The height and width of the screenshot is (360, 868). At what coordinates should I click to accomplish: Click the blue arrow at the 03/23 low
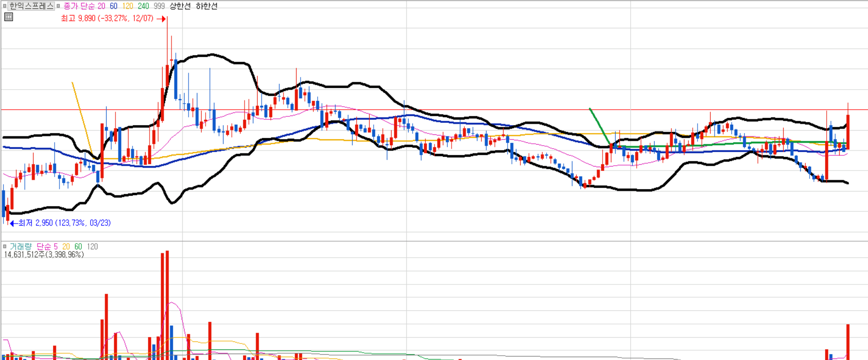(x=14, y=223)
